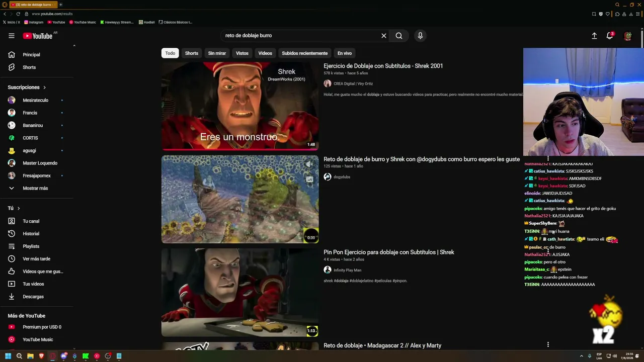Viewport: 644px width, 362px height.
Task: Go back with the browser back arrow
Action: [x=5, y=14]
